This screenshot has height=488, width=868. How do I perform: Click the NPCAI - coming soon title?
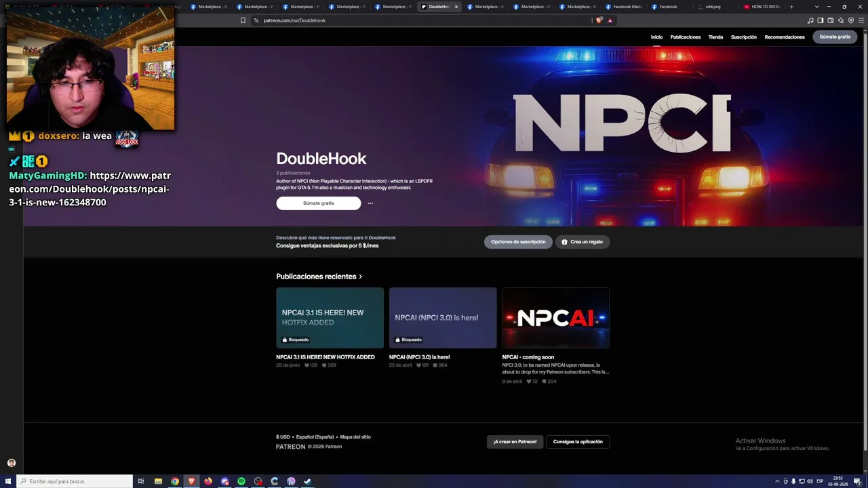pyautogui.click(x=528, y=357)
